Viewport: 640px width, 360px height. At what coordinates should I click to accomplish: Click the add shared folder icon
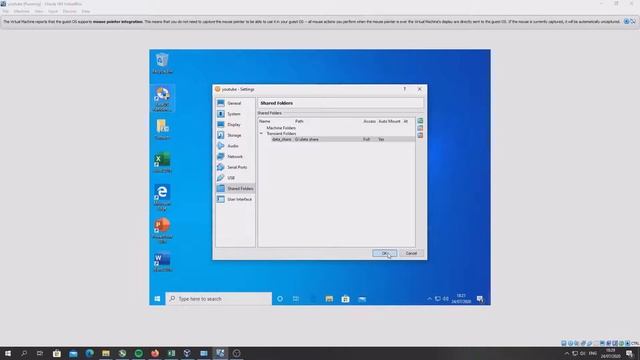pos(420,121)
